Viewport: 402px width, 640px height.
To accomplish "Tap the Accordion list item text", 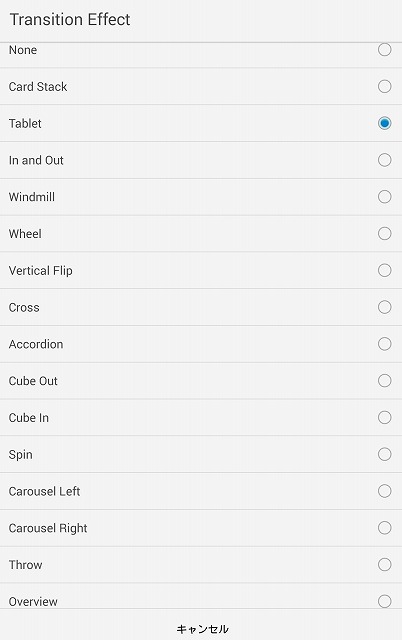I will (x=36, y=344).
